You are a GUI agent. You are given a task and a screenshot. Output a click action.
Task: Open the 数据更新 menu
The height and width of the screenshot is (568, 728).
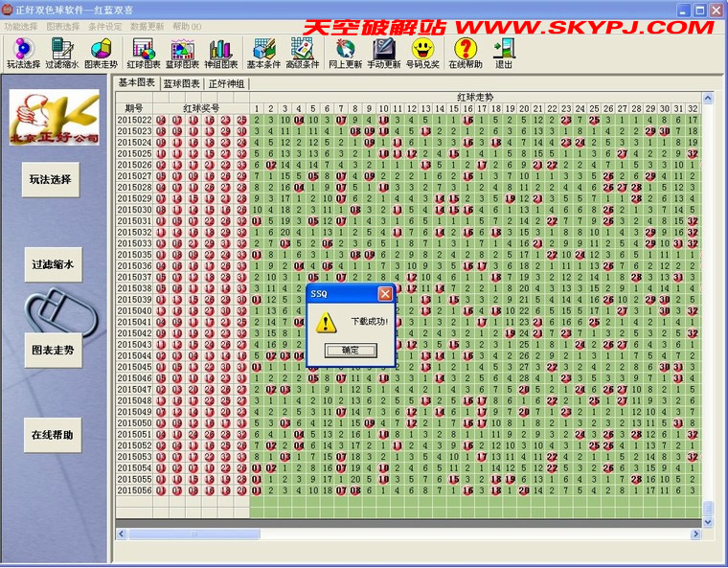(147, 27)
